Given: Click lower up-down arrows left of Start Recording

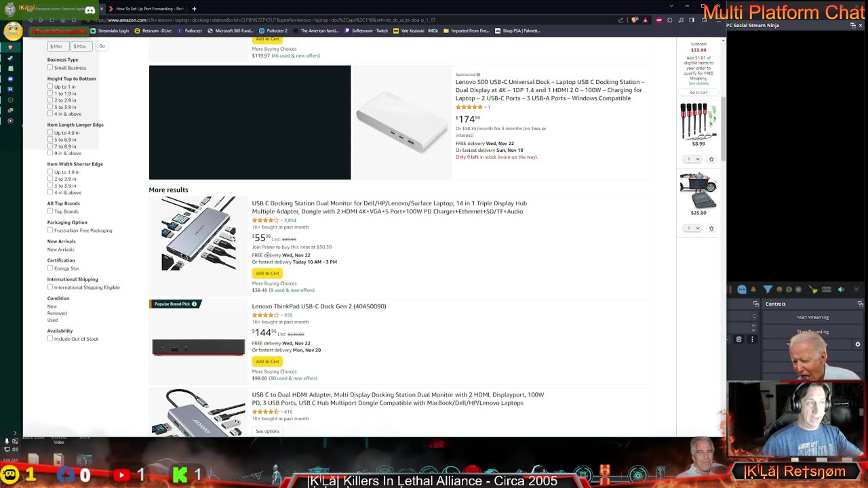Looking at the screenshot, I should 753,329.
